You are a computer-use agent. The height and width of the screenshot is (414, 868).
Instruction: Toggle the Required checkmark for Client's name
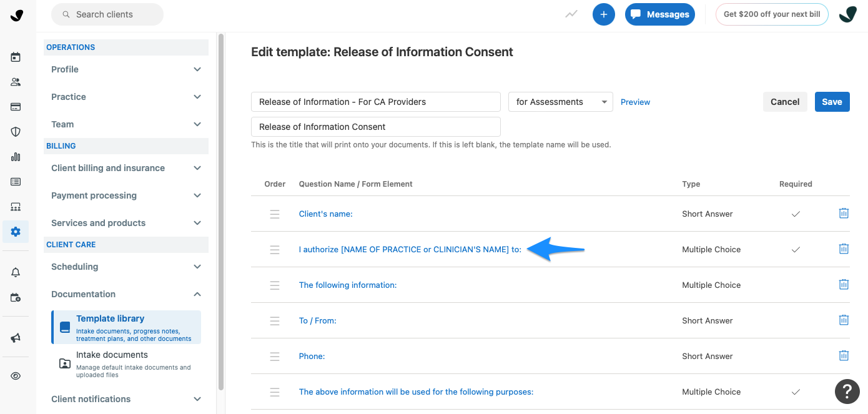click(x=796, y=213)
